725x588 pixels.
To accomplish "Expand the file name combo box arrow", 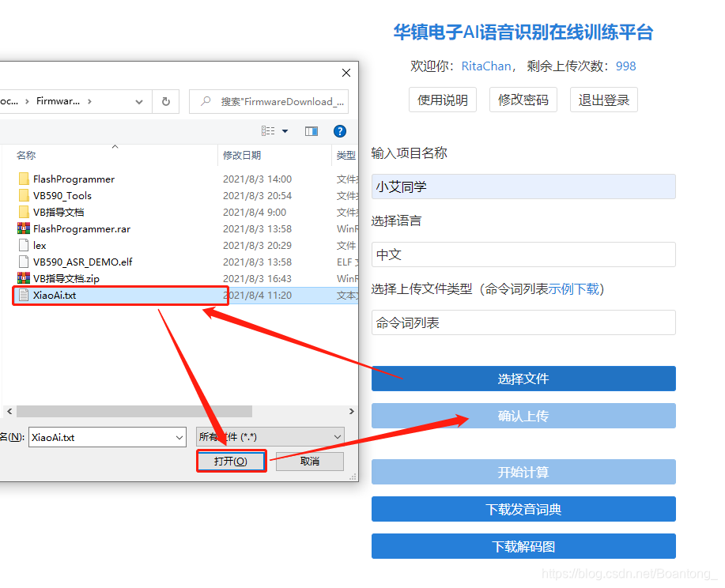I will tap(179, 437).
